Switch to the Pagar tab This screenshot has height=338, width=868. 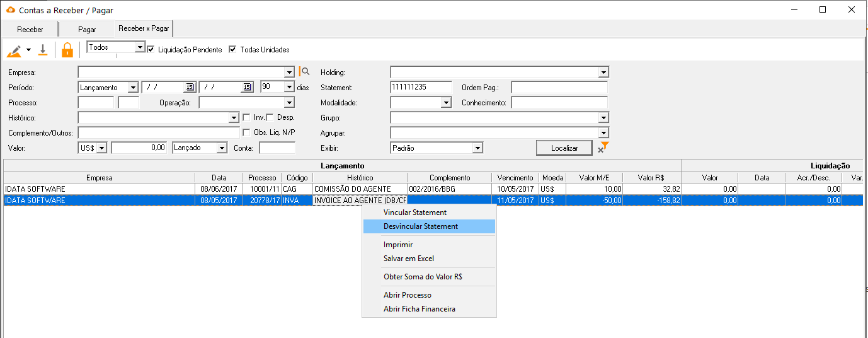click(87, 30)
